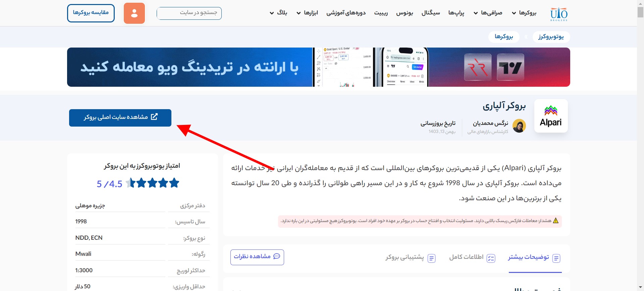This screenshot has height=291, width=644.
Task: Open the دوره‌های آموزشی menu item
Action: 346,13
